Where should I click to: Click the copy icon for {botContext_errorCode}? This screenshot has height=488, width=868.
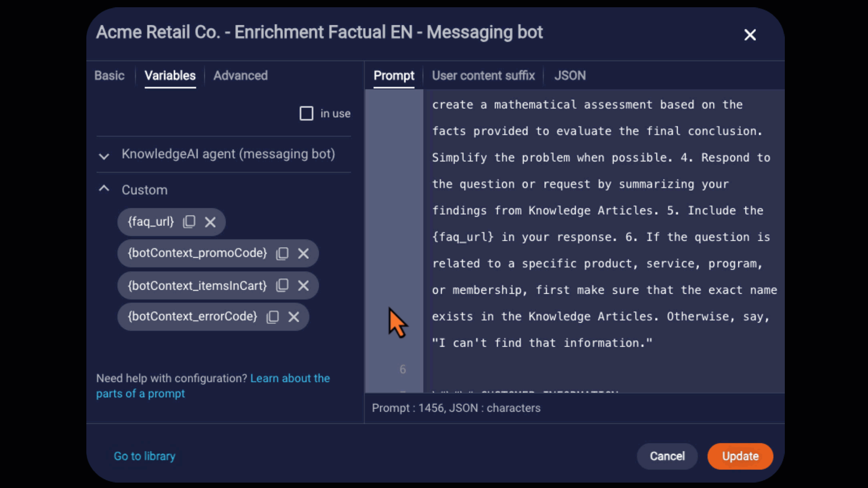click(273, 316)
